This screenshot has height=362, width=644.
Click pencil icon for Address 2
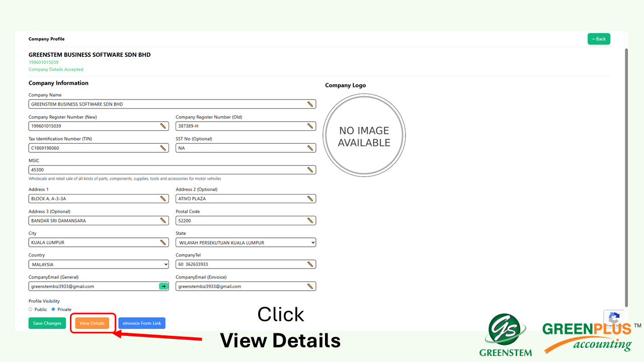[310, 199]
